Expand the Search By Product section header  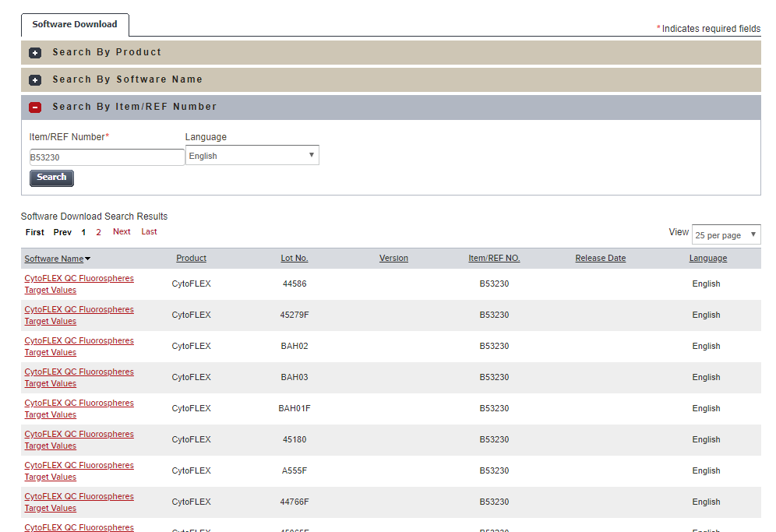click(391, 52)
